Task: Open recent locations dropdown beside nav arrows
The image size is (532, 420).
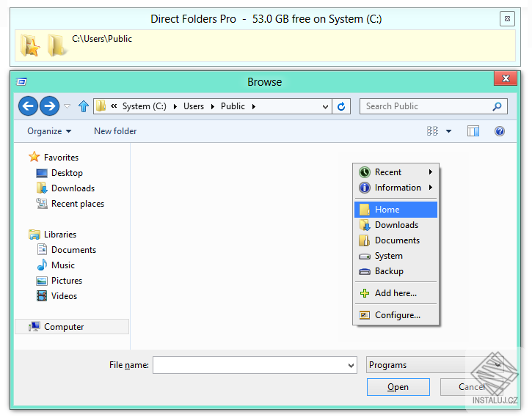Action: (x=68, y=106)
